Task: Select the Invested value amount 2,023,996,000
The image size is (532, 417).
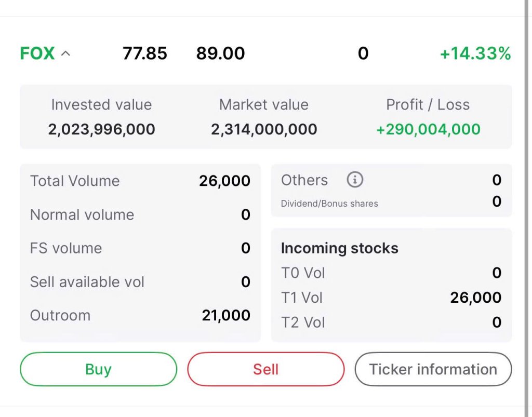Action: click(x=102, y=129)
